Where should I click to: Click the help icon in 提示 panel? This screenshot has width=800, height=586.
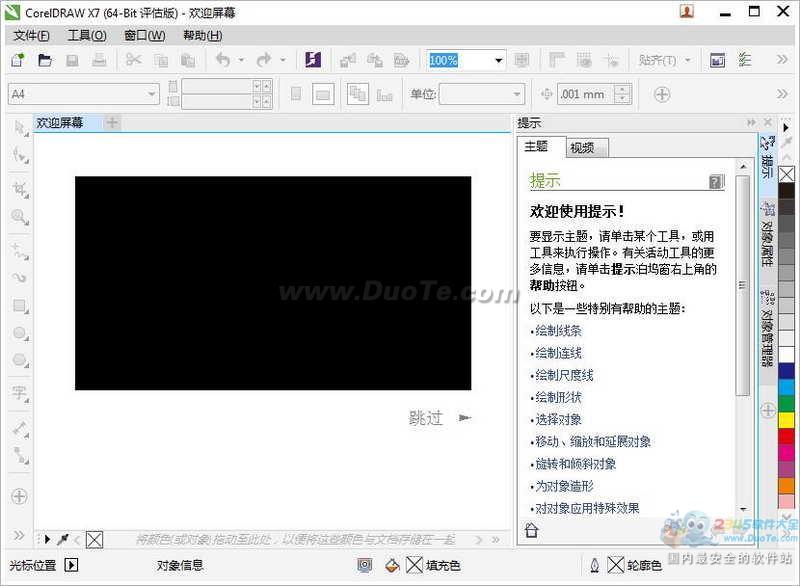[x=716, y=181]
